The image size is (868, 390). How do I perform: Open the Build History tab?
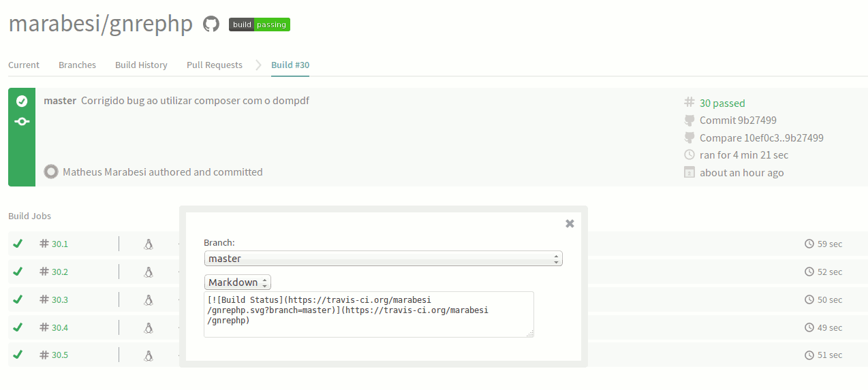click(141, 65)
